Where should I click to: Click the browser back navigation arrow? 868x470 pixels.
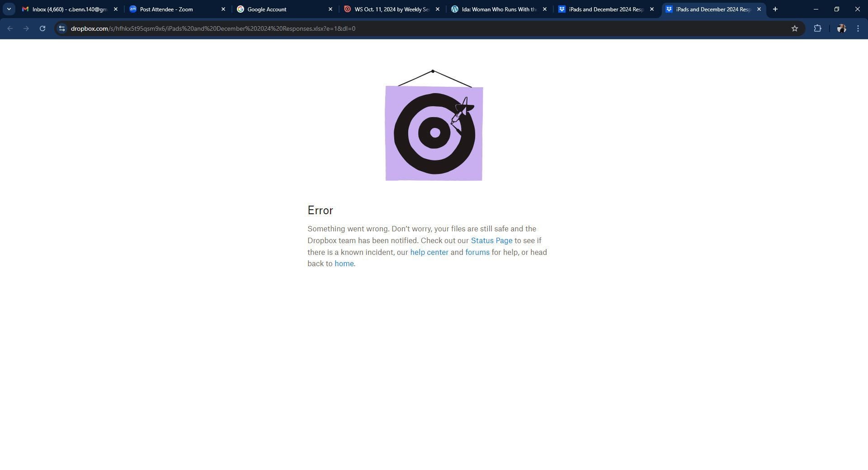pyautogui.click(x=10, y=28)
